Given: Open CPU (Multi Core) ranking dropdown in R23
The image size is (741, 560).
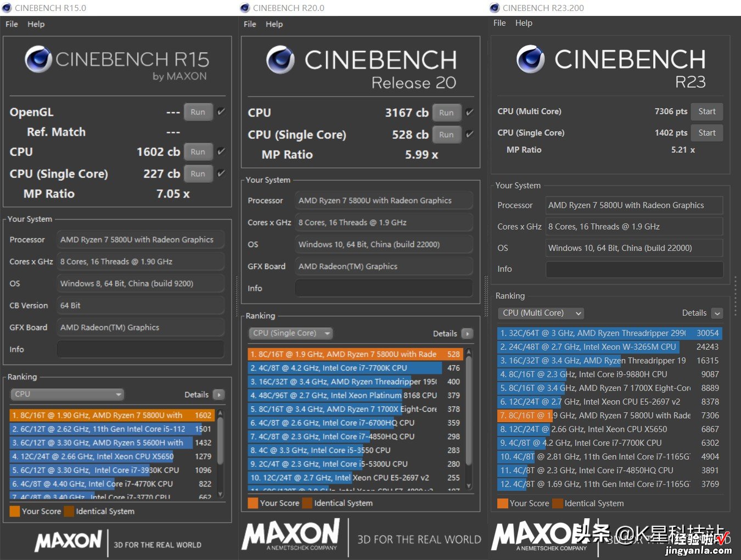Looking at the screenshot, I should point(541,313).
